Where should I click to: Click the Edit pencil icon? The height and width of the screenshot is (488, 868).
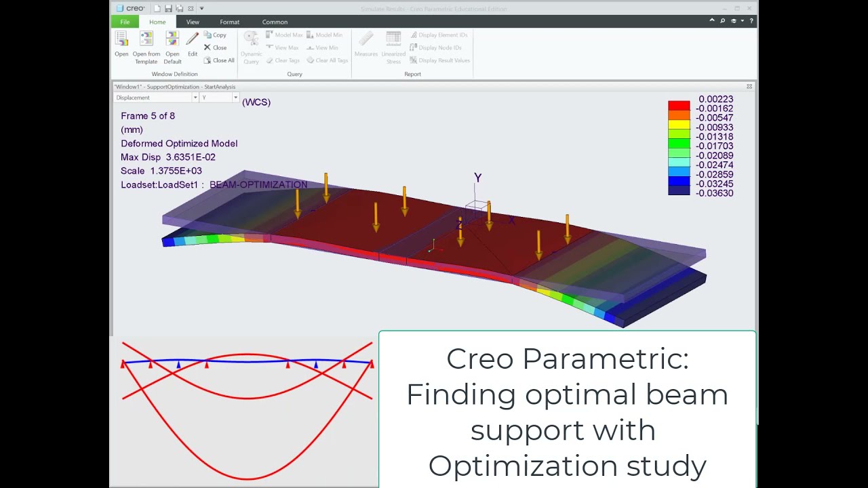pos(193,39)
